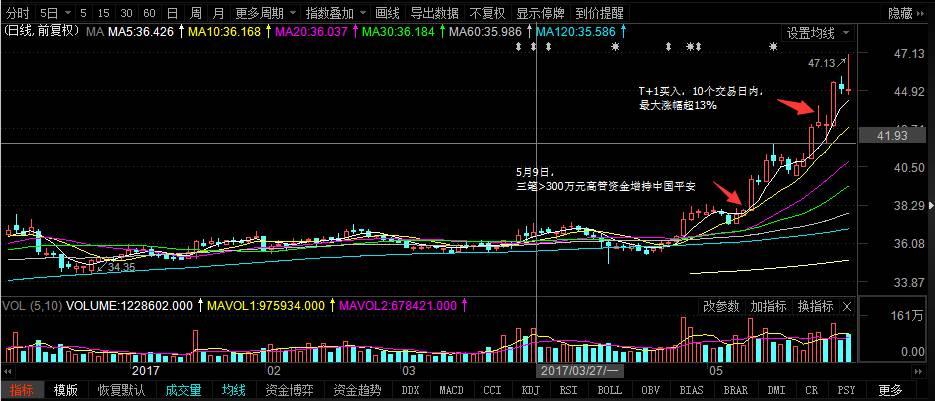Select the 60-minute period button

pyautogui.click(x=150, y=13)
